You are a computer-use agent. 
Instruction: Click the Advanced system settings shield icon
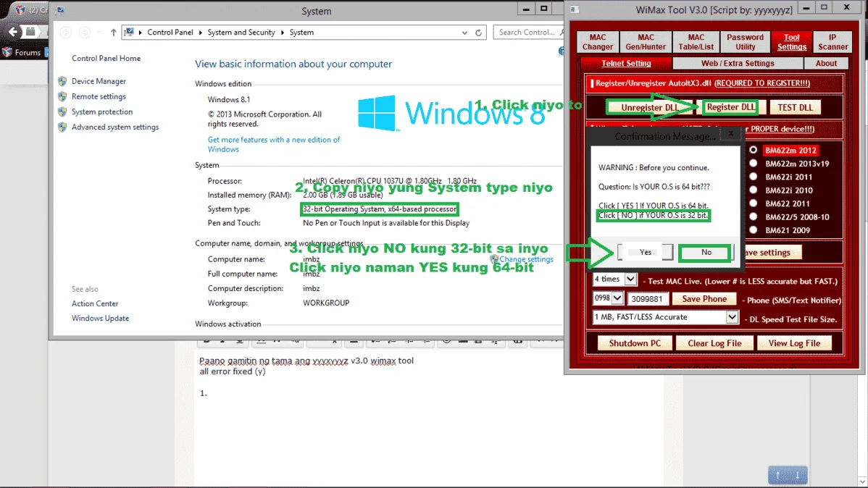pyautogui.click(x=62, y=127)
